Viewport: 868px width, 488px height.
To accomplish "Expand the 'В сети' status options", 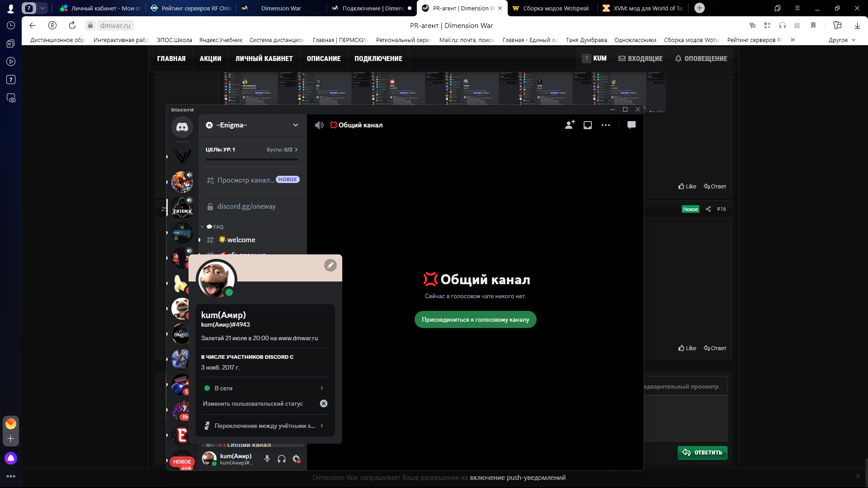I will pyautogui.click(x=265, y=388).
